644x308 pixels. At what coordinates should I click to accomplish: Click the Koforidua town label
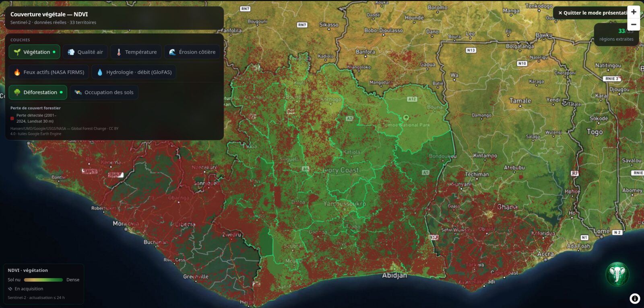[543, 233]
